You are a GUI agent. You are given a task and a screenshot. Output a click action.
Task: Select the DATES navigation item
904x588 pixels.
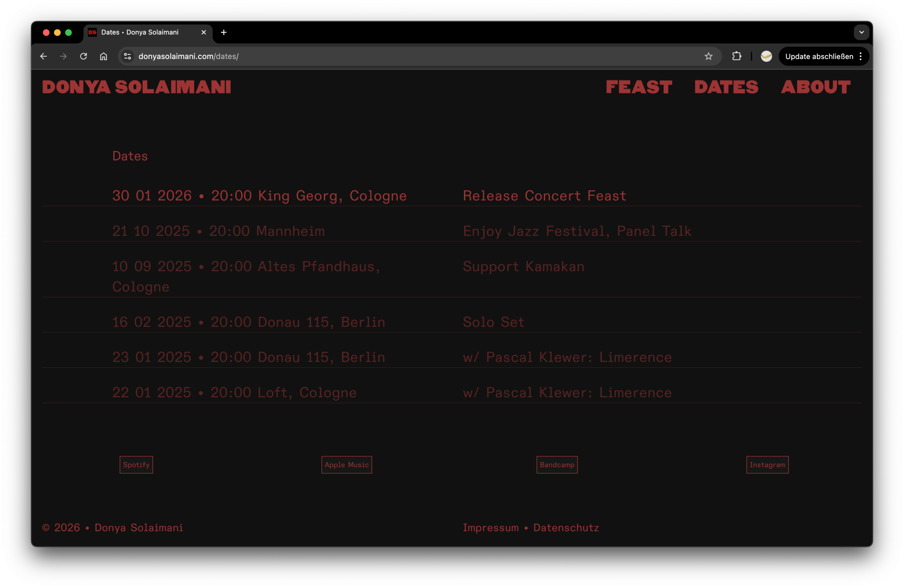[x=727, y=87]
